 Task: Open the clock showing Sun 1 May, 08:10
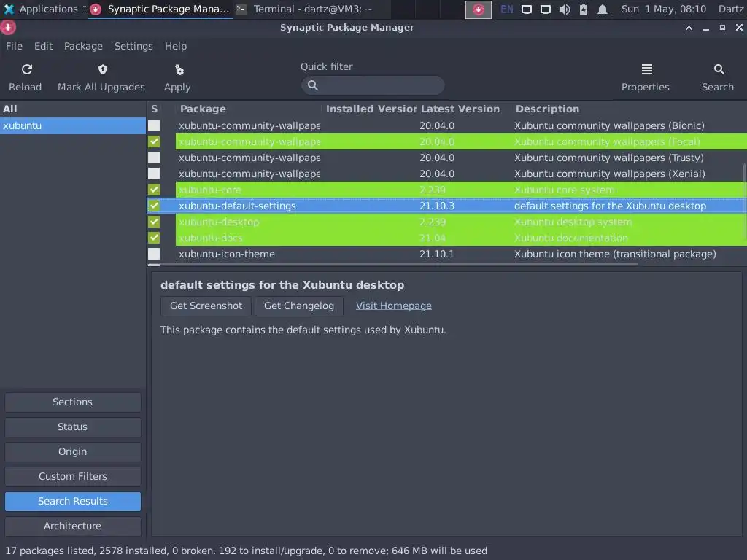664,9
